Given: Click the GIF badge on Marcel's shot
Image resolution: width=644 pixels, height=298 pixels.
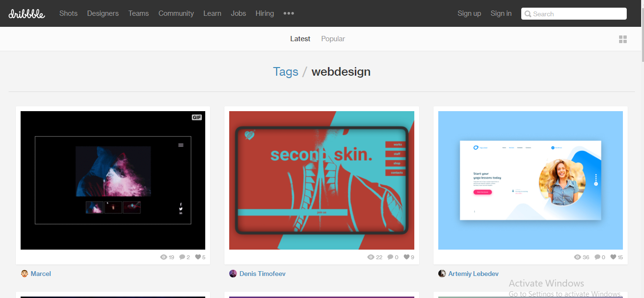Looking at the screenshot, I should tap(196, 117).
